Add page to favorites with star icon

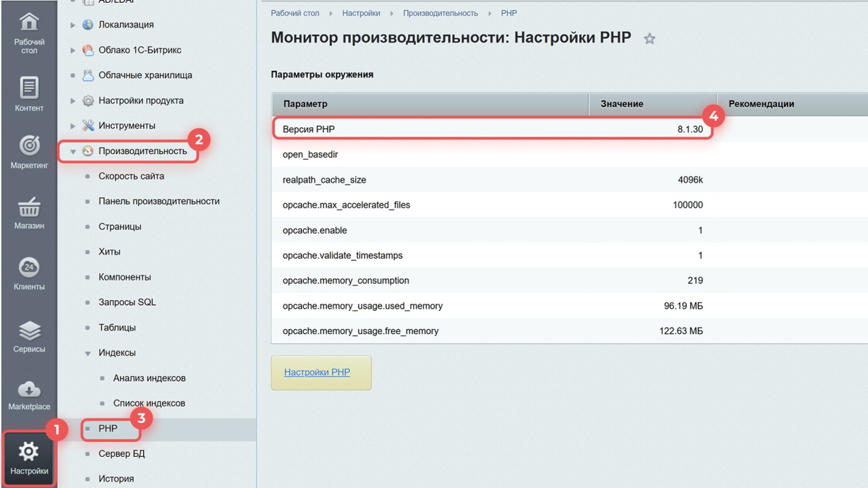650,39
